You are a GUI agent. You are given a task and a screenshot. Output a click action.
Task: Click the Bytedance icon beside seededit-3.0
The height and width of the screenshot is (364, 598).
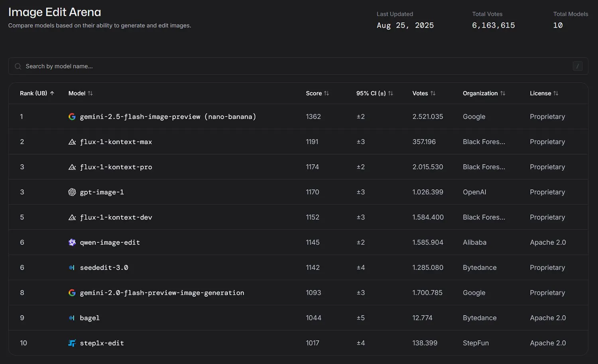(72, 268)
